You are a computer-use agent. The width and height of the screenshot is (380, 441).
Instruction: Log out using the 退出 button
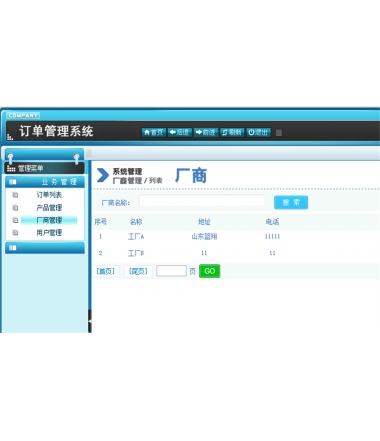(x=258, y=132)
